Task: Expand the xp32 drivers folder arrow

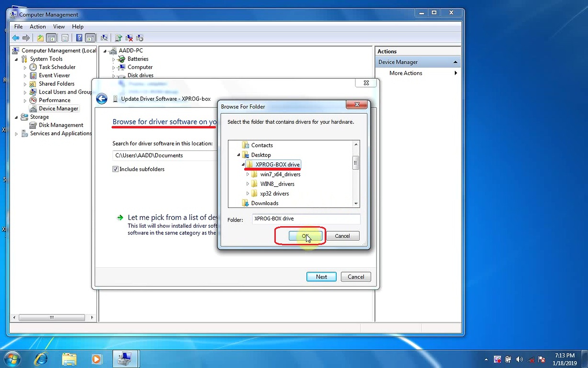Action: 248,194
